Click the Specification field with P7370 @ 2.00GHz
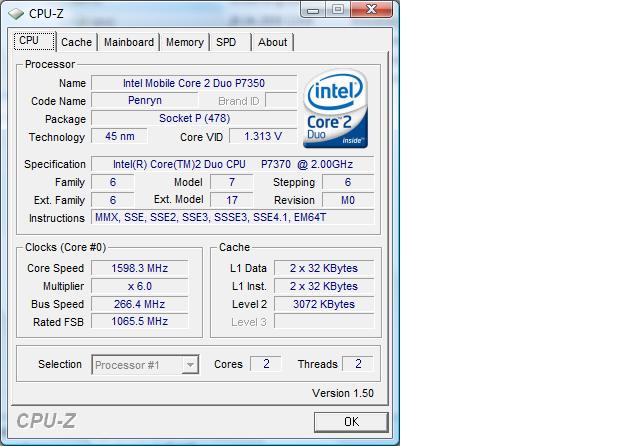 (232, 164)
